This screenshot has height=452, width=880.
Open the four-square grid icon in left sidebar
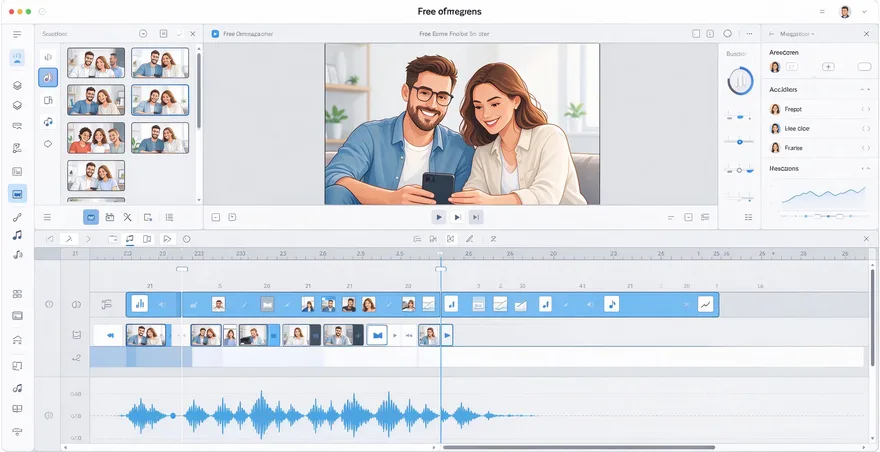tap(17, 294)
